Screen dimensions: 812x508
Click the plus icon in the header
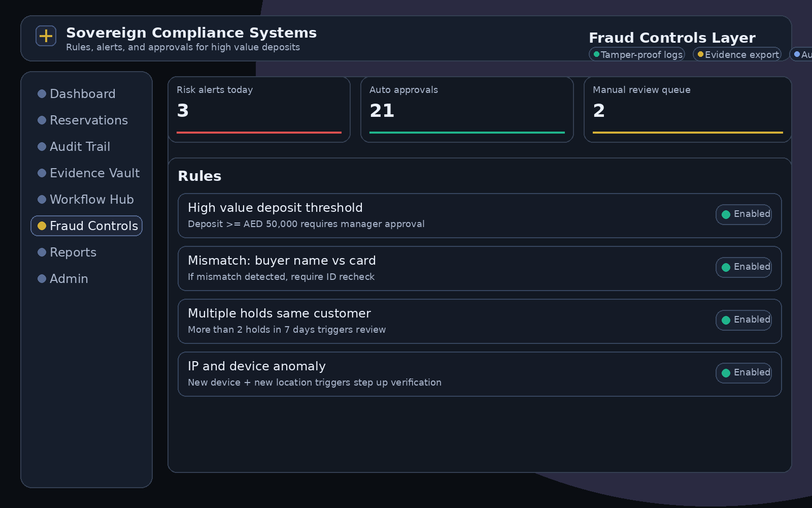point(46,36)
